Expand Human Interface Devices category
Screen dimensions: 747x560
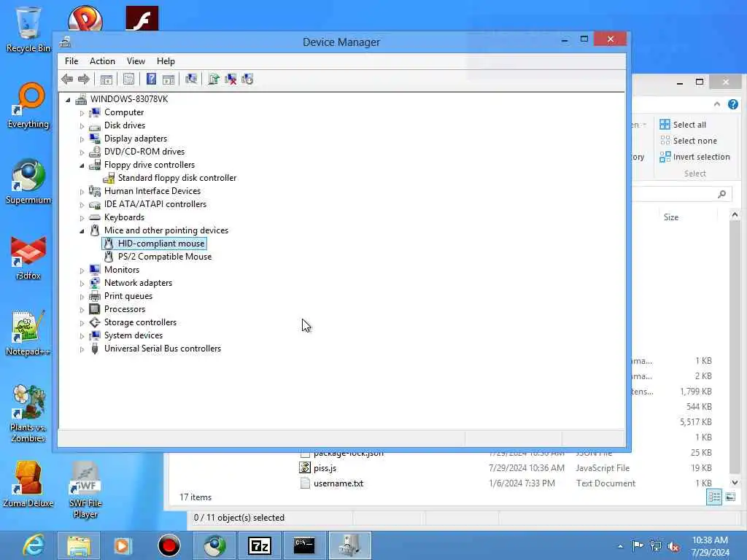(x=82, y=192)
